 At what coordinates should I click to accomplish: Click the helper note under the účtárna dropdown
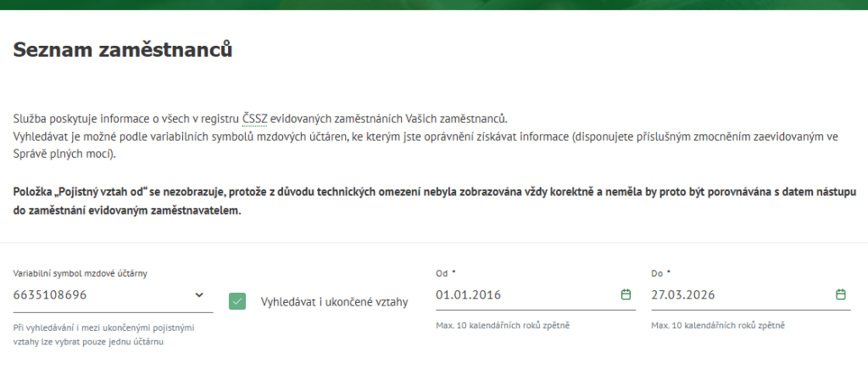pyautogui.click(x=104, y=334)
